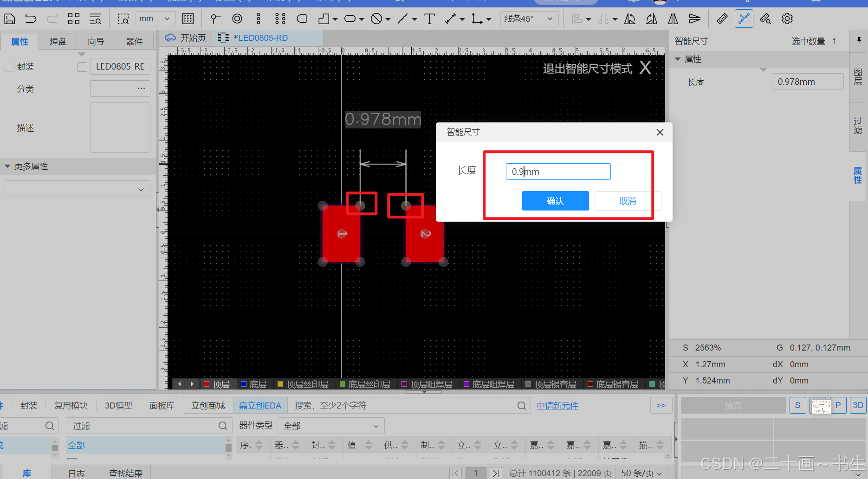Click the >> expand button in library panel
Screen dimensions: 868x479
pos(661,406)
